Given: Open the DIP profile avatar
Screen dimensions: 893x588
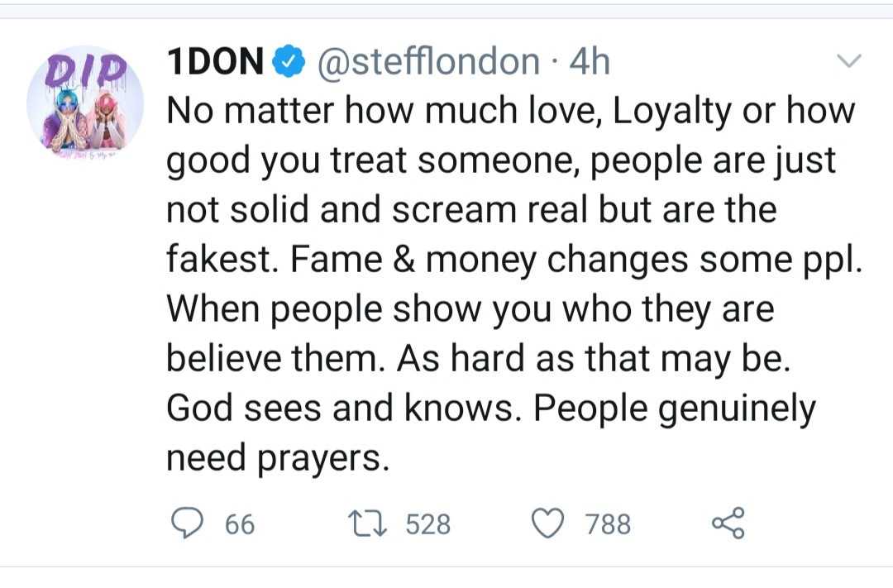Looking at the screenshot, I should pyautogui.click(x=84, y=103).
